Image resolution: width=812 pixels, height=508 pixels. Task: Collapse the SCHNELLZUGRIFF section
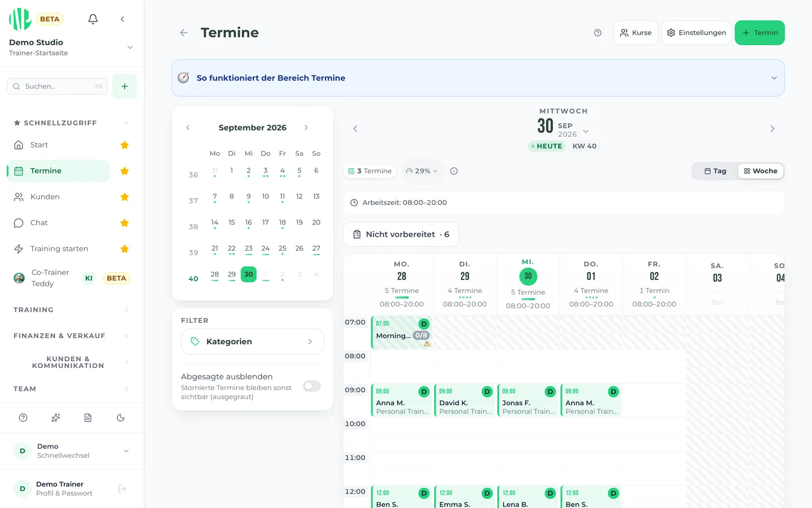[72, 123]
